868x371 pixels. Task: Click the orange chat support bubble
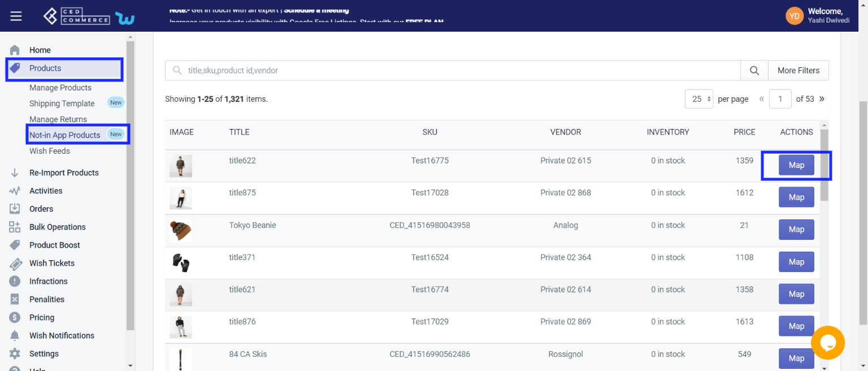pyautogui.click(x=827, y=343)
